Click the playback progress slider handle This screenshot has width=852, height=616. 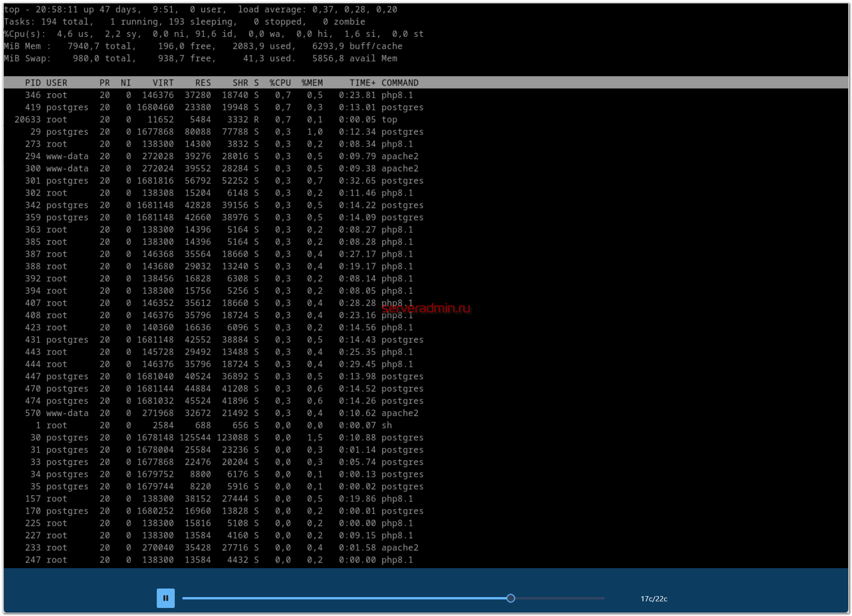(x=511, y=598)
